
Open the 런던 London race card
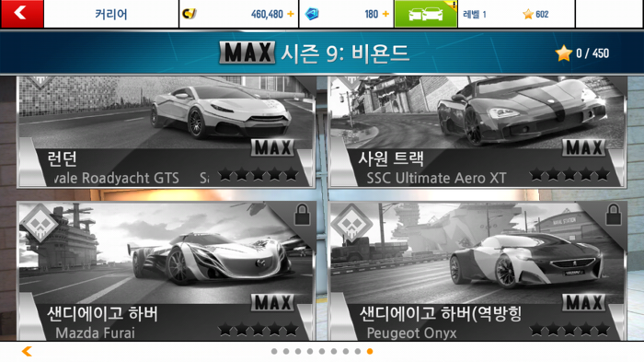[x=167, y=132]
